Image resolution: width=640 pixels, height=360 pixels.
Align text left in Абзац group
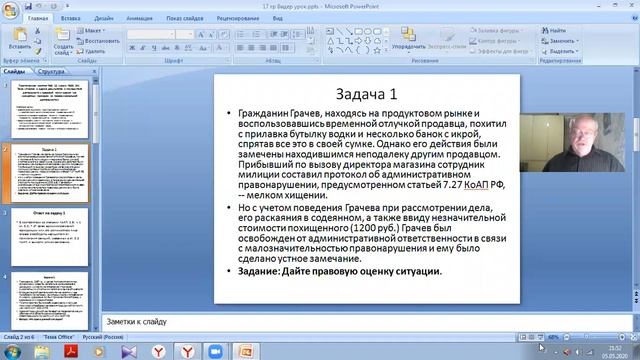[x=240, y=48]
